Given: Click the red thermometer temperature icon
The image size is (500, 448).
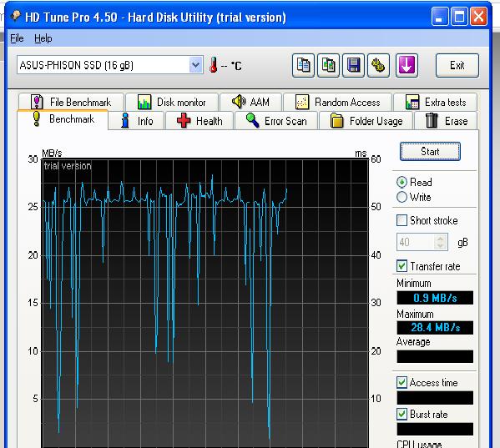Looking at the screenshot, I should tap(214, 65).
